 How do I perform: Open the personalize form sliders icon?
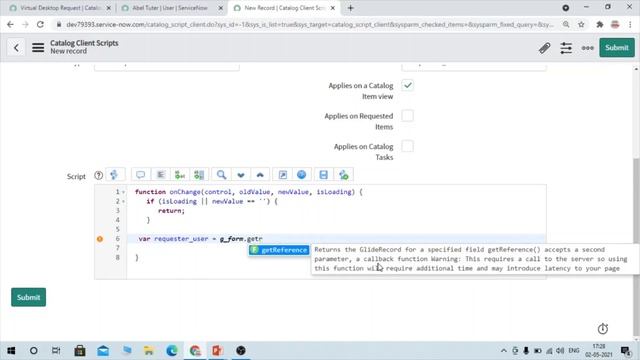click(566, 48)
